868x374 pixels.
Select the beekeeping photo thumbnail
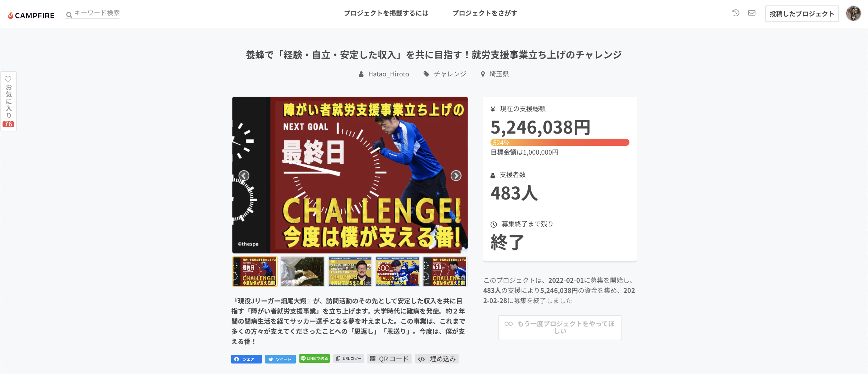coord(302,272)
